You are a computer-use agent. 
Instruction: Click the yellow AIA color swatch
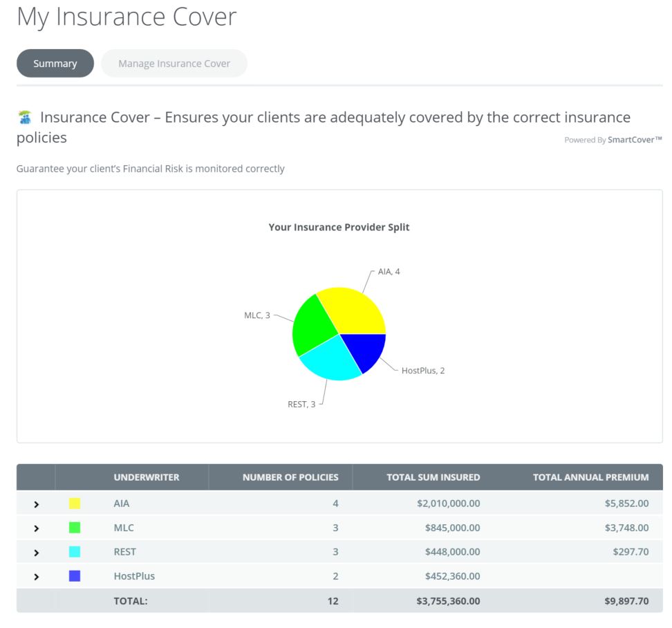pyautogui.click(x=75, y=504)
